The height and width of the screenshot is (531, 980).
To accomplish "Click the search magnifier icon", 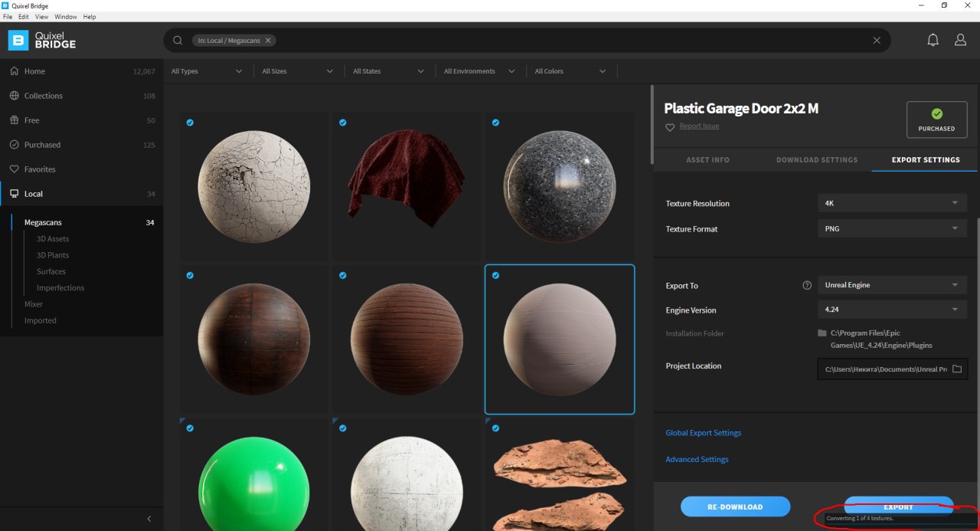I will tap(178, 40).
